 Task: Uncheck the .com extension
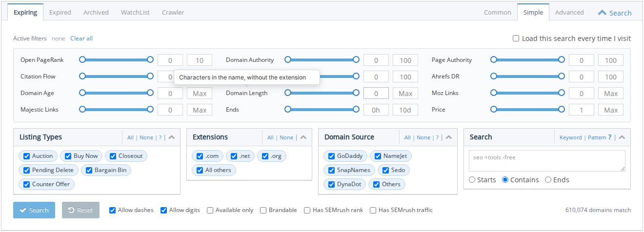point(200,156)
